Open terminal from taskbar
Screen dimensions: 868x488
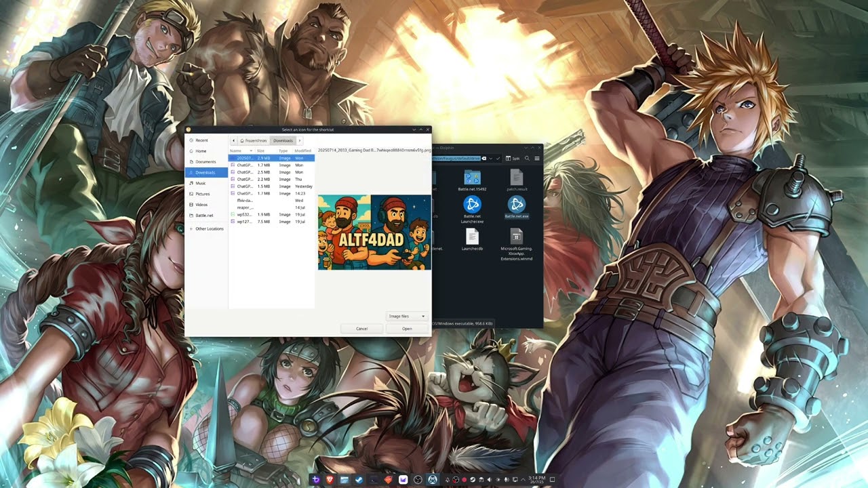[x=374, y=479]
